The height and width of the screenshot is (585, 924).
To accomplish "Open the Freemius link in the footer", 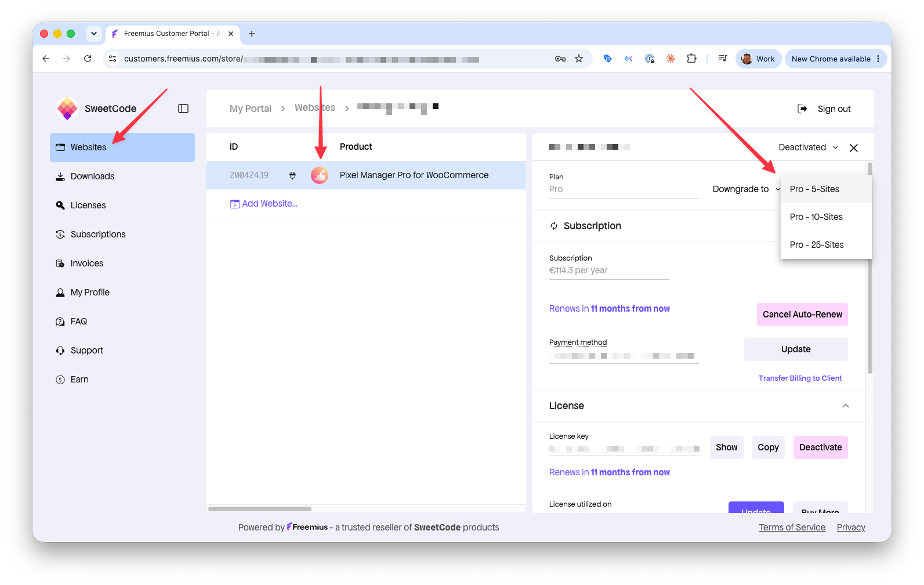I will (x=307, y=527).
